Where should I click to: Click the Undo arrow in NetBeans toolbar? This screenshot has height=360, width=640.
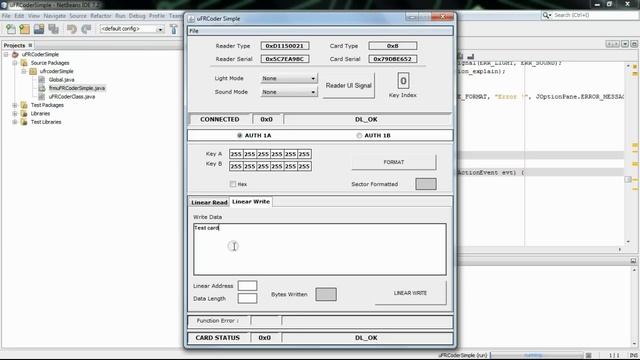coord(71,29)
